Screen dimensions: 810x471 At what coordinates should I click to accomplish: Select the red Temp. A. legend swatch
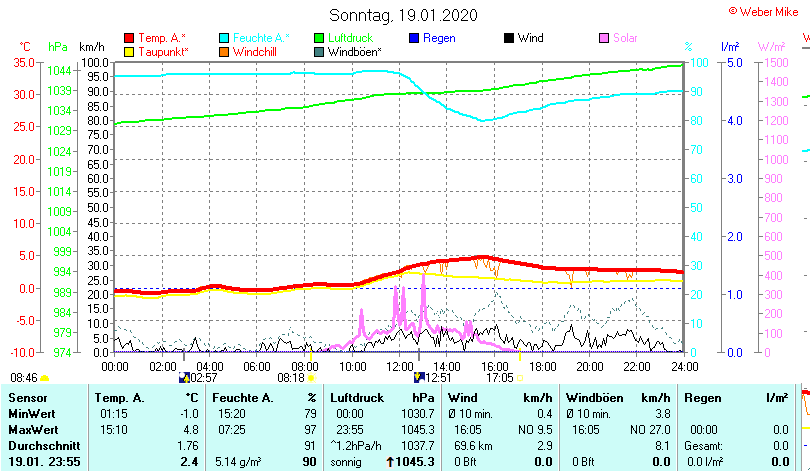click(x=129, y=38)
